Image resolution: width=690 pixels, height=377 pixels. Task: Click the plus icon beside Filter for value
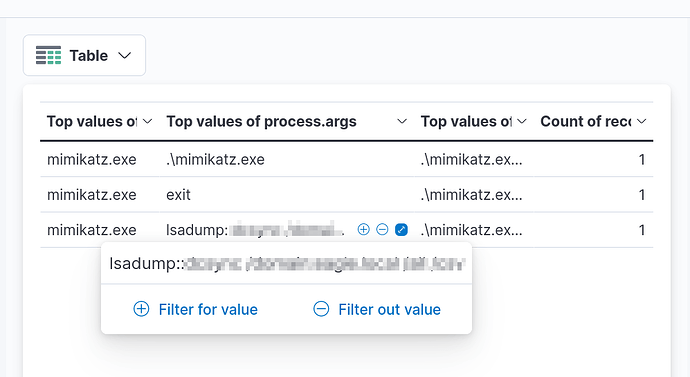click(141, 309)
